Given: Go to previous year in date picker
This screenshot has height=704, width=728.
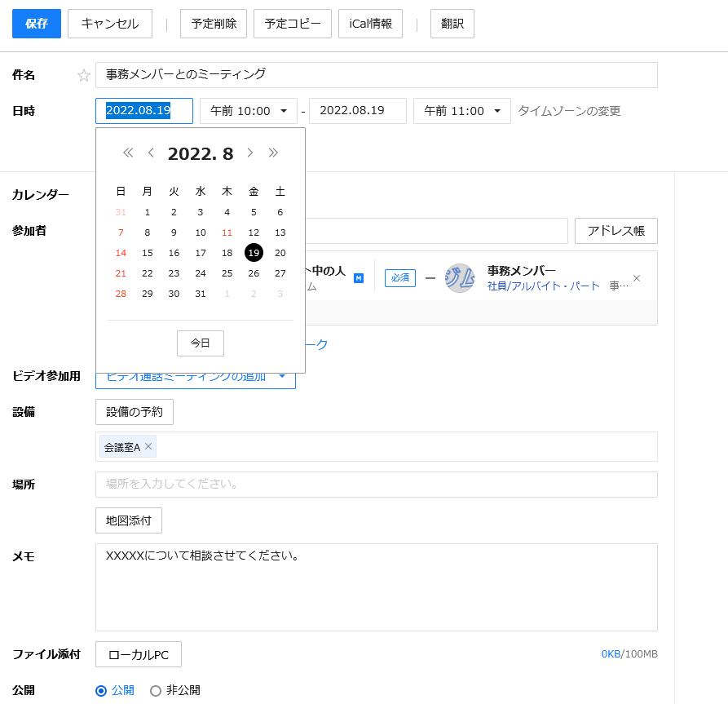Looking at the screenshot, I should click(128, 153).
